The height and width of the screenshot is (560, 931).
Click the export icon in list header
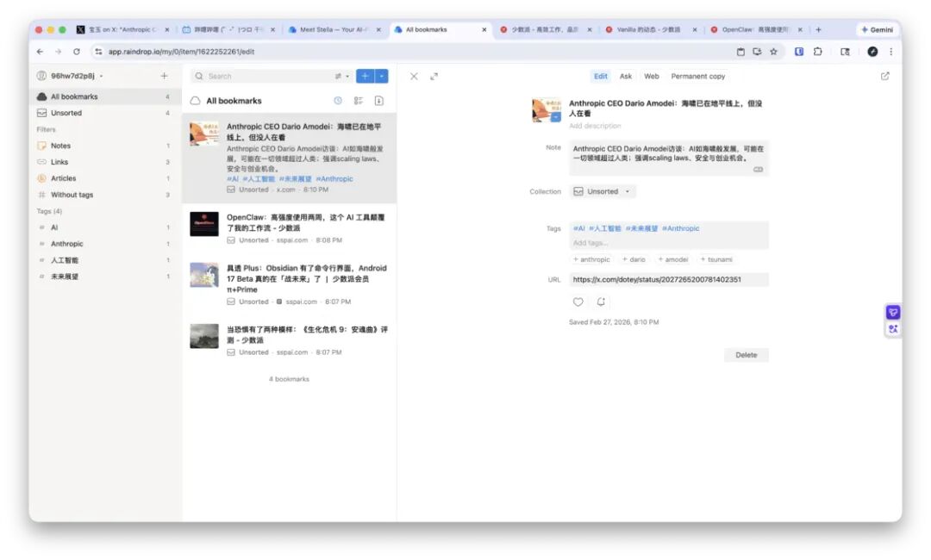click(378, 101)
